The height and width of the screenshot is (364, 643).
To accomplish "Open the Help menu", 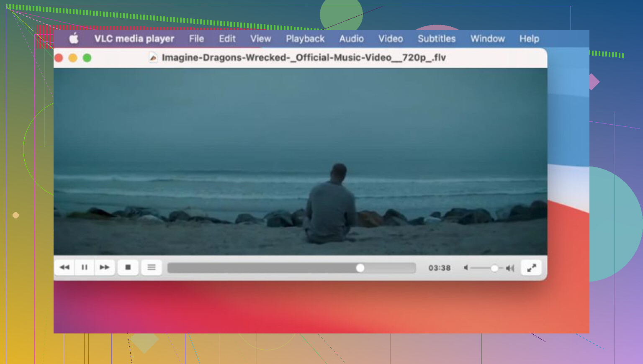I will (529, 38).
